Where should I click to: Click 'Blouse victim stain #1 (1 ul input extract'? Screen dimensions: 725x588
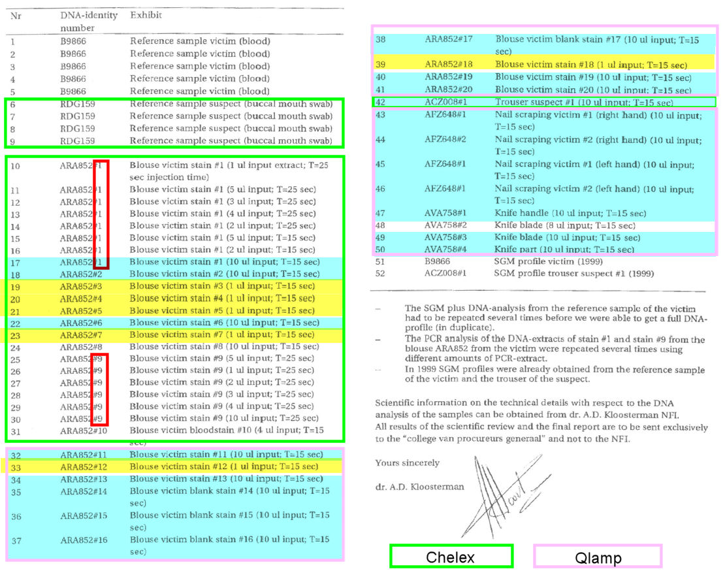point(212,165)
